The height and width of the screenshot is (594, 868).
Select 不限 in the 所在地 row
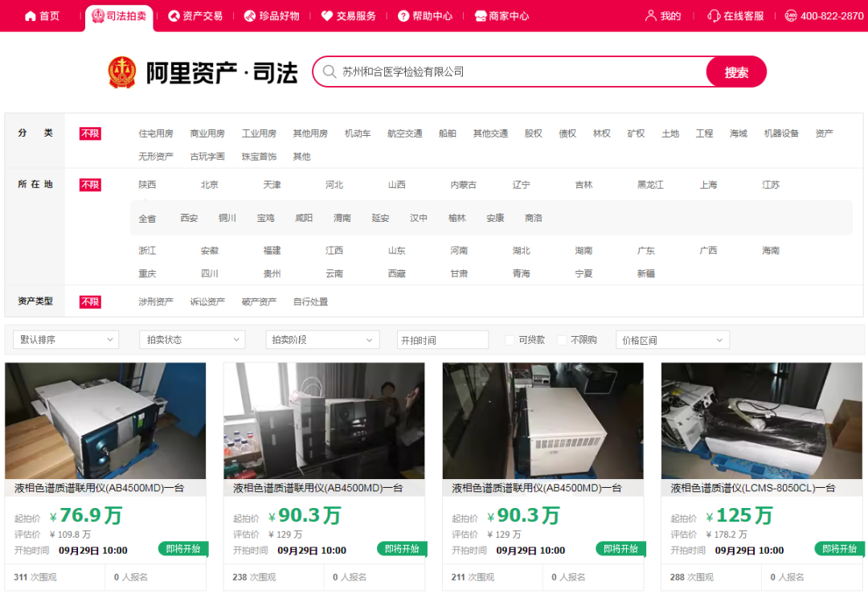[x=90, y=185]
